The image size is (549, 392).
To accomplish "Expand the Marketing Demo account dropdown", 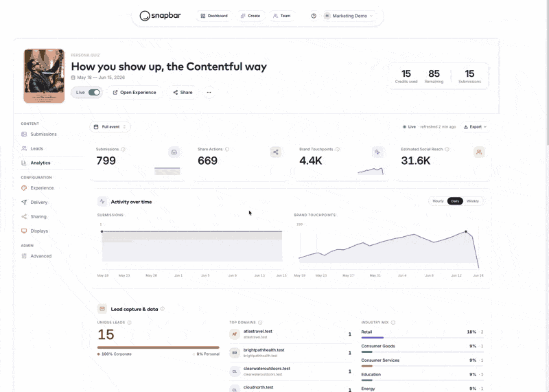I will click(349, 16).
